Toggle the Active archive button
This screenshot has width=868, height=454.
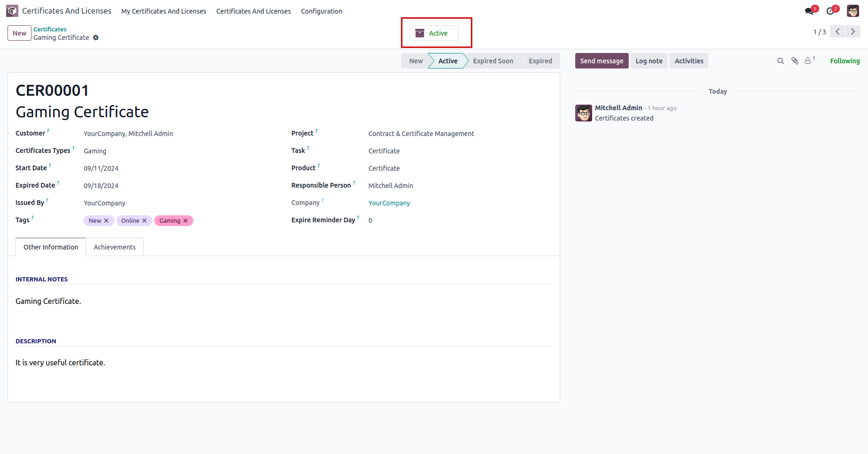coord(434,33)
